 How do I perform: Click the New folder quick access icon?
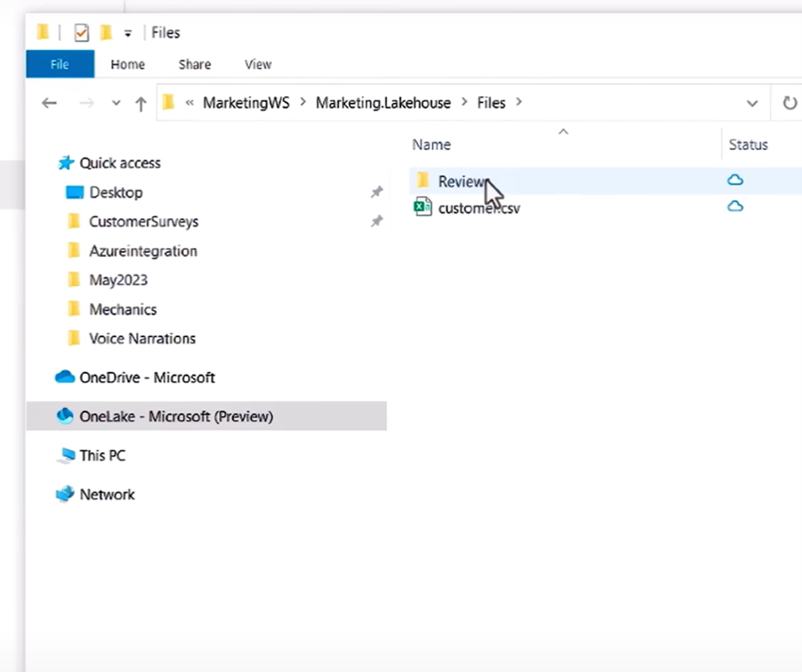[106, 32]
